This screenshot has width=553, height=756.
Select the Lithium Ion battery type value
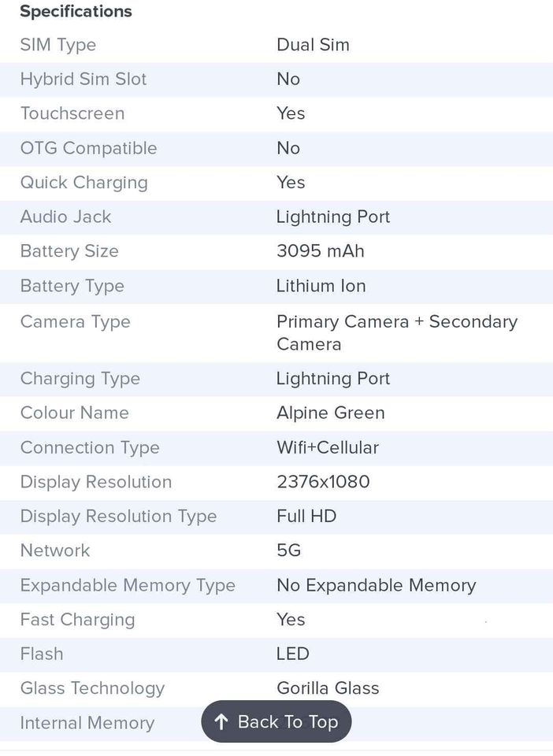[x=321, y=286]
